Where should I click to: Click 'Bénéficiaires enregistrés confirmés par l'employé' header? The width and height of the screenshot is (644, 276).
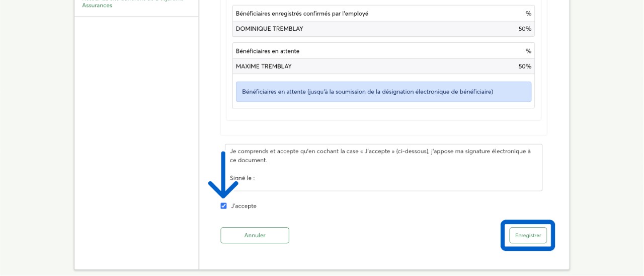click(x=302, y=14)
